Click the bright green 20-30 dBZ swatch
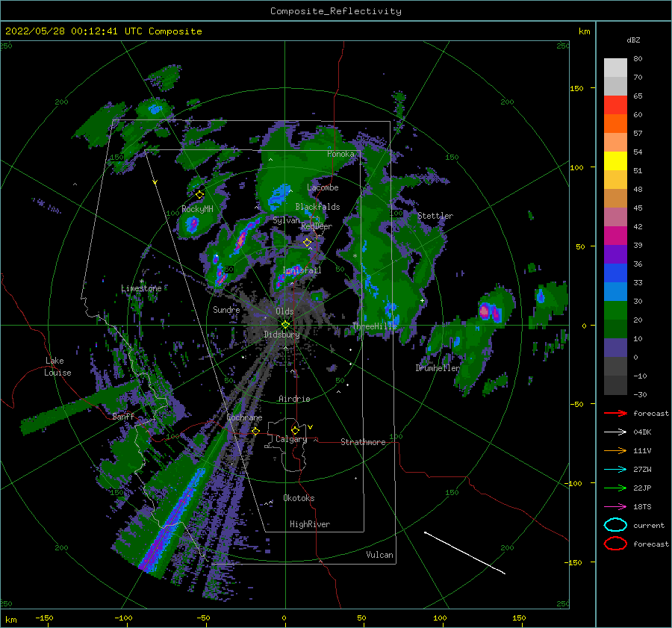Image resolution: width=672 pixels, height=628 pixels. [615, 311]
